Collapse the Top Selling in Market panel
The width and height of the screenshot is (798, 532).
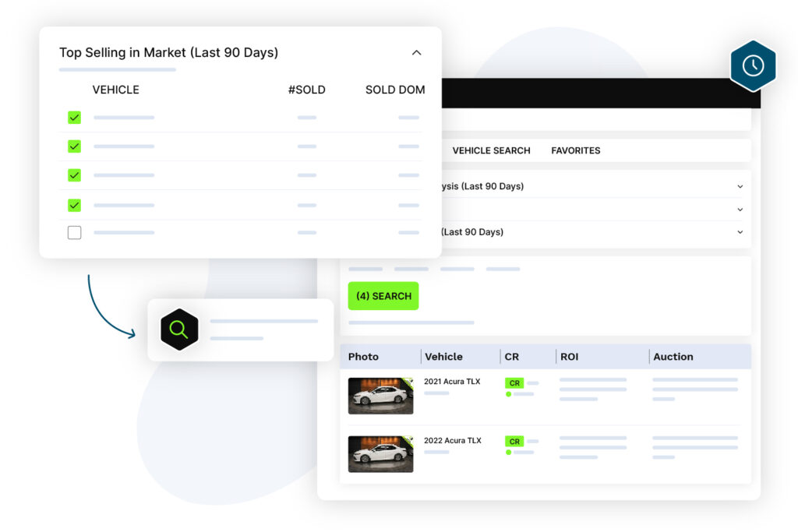(x=416, y=53)
